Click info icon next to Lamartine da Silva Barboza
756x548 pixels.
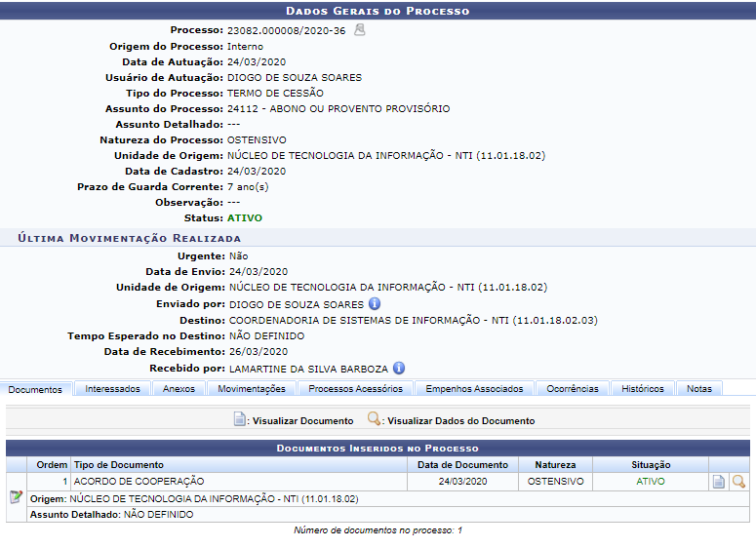pyautogui.click(x=398, y=369)
